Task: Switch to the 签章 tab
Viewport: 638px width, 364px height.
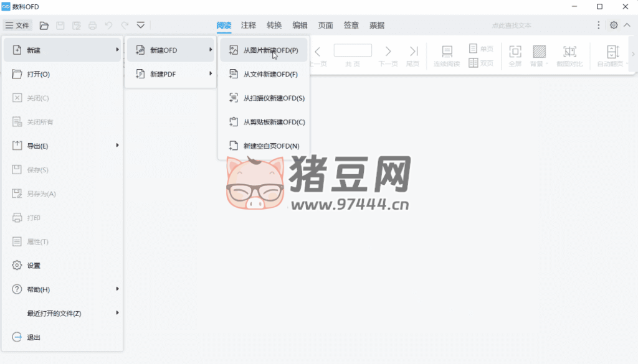Action: 351,25
